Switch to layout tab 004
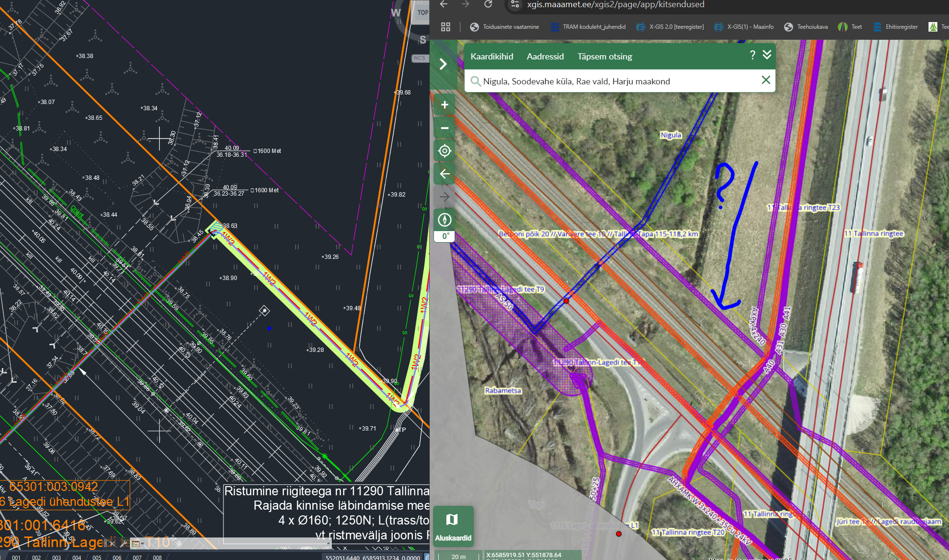Viewport: 949px width, 560px height. click(x=77, y=557)
